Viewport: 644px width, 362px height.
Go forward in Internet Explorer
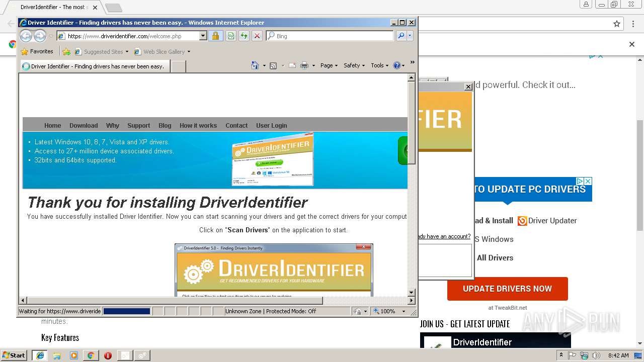(x=40, y=36)
